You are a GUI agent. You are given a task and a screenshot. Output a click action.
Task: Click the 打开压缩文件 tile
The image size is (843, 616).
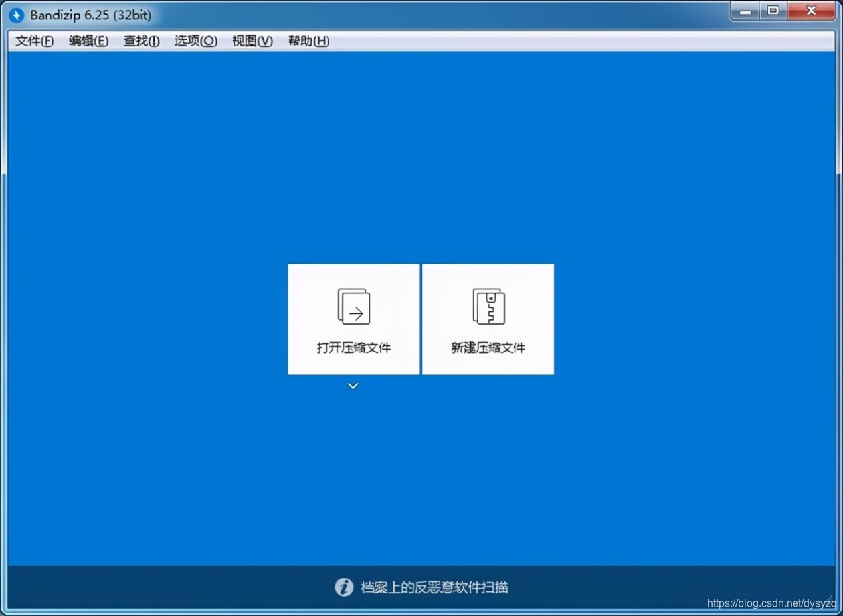click(x=353, y=319)
